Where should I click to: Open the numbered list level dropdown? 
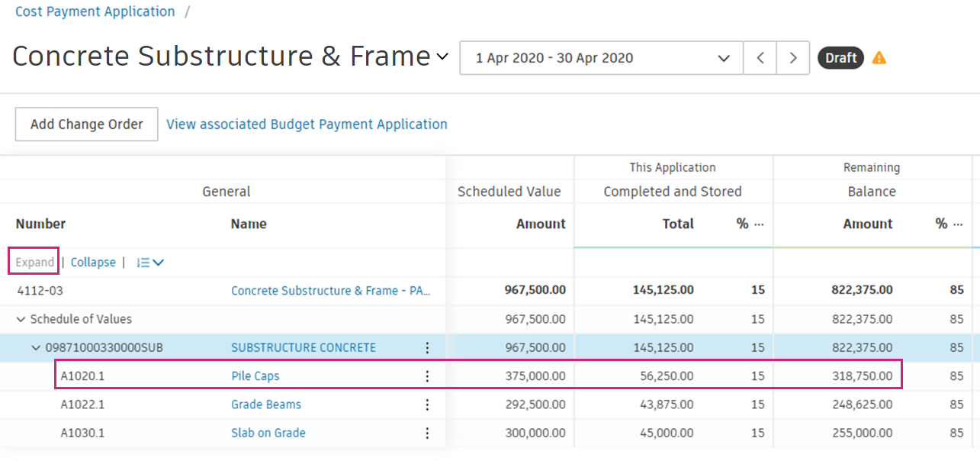point(150,263)
